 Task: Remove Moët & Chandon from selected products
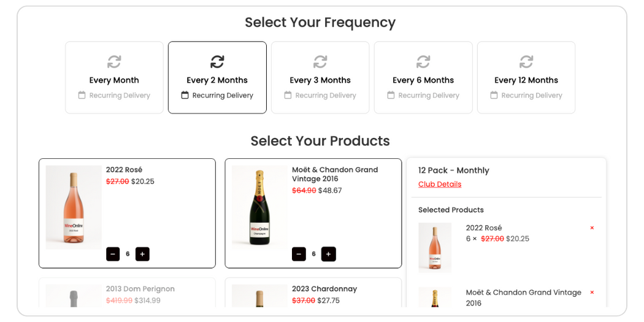592,293
